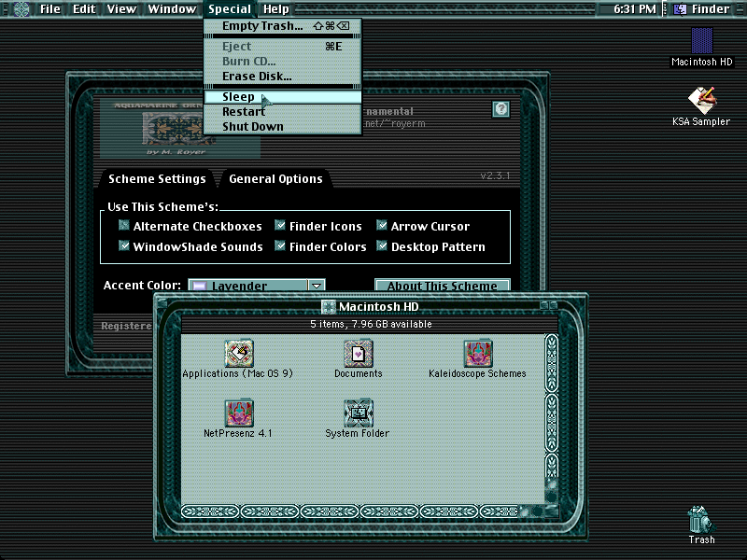Select the KSA Sampler desktop icon
747x560 pixels.
point(702,100)
